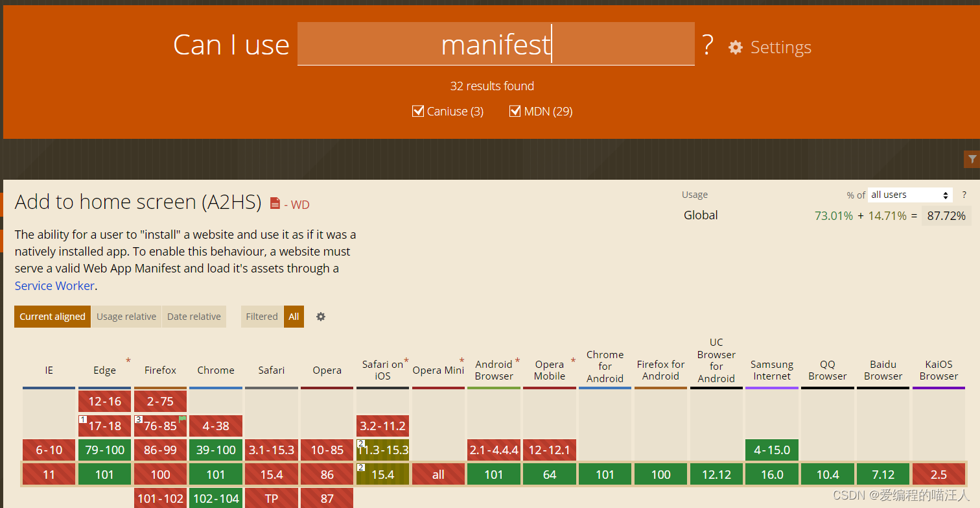Click Android Browser column header
This screenshot has width=980, height=508.
[x=494, y=370]
